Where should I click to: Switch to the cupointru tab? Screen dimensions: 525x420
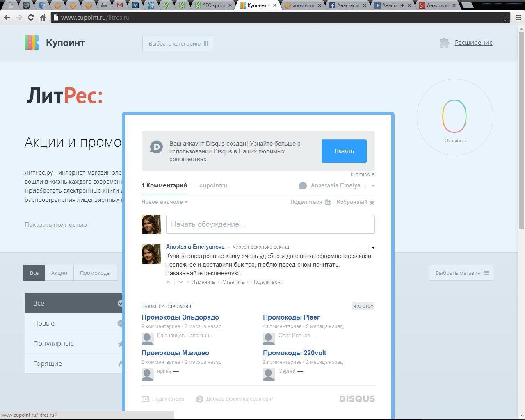[213, 185]
